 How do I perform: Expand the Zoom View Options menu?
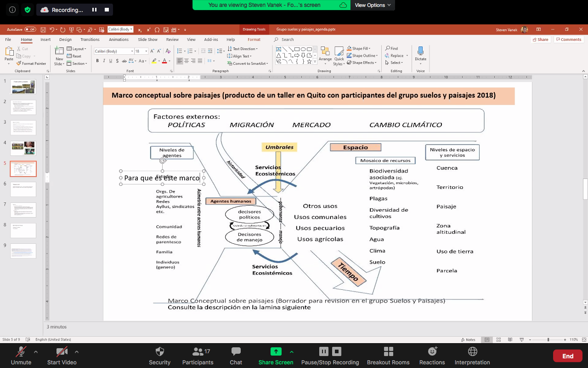coord(373,5)
